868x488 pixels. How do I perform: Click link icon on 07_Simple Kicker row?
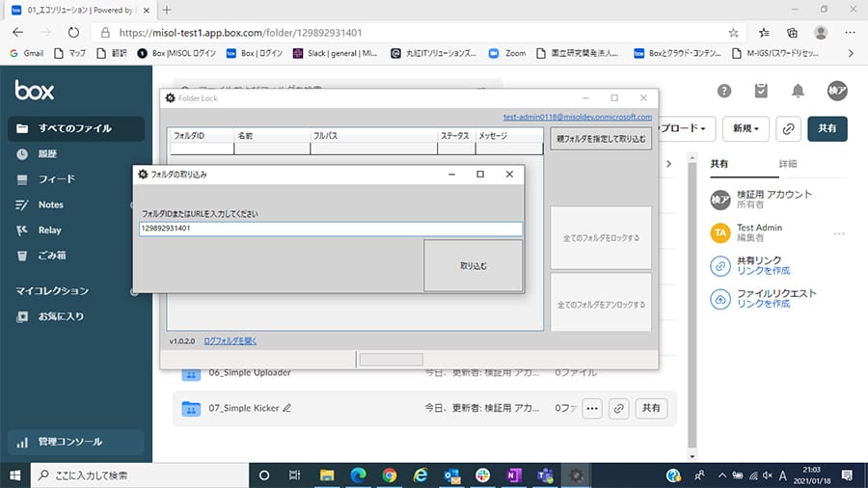619,408
